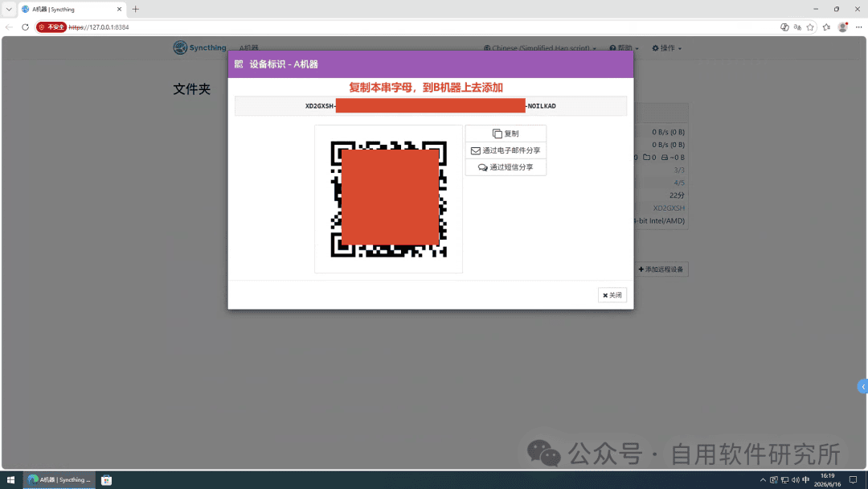Click the A机器 name in navbar
The height and width of the screenshot is (489, 868).
click(248, 48)
